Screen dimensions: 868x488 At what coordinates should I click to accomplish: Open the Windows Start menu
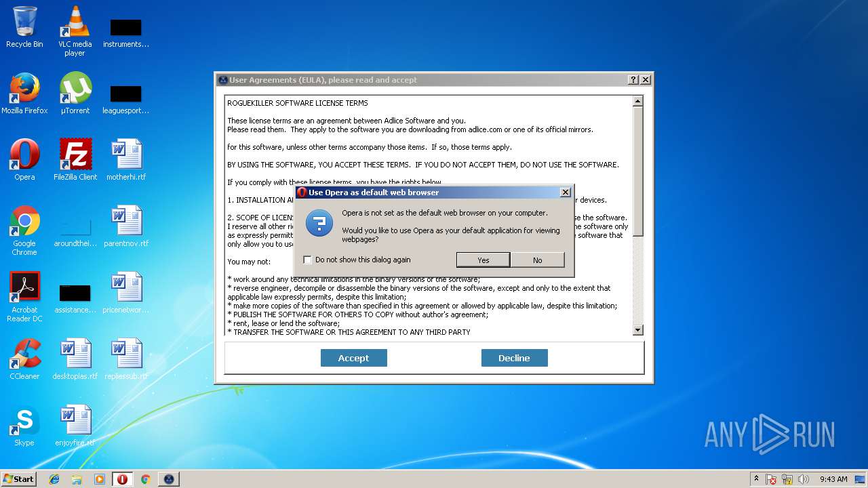[x=19, y=479]
